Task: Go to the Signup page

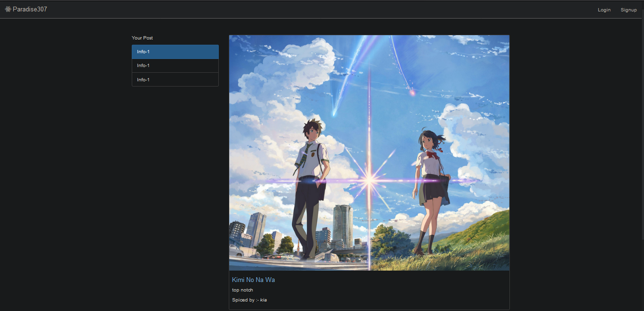Action: tap(628, 10)
